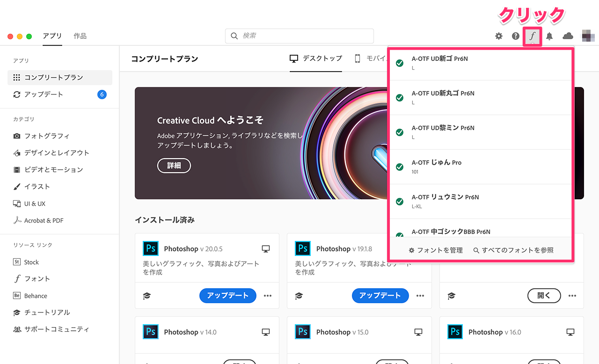
Task: Select A-OTF じゅん Pro font name
Action: (x=437, y=163)
